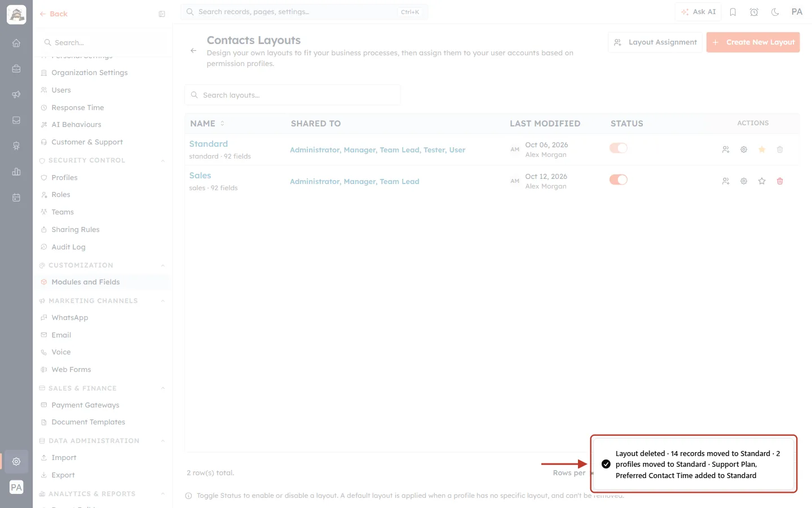Collapse the Analytics & Reports section
Viewport: 812px width, 508px height.
point(163,494)
